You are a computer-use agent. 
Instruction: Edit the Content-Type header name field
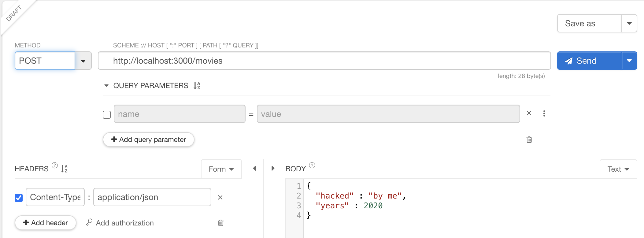point(55,197)
